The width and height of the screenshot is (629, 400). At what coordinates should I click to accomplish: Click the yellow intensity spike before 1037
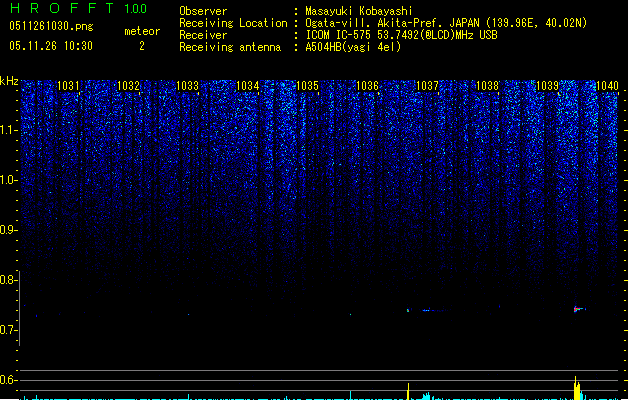408,391
